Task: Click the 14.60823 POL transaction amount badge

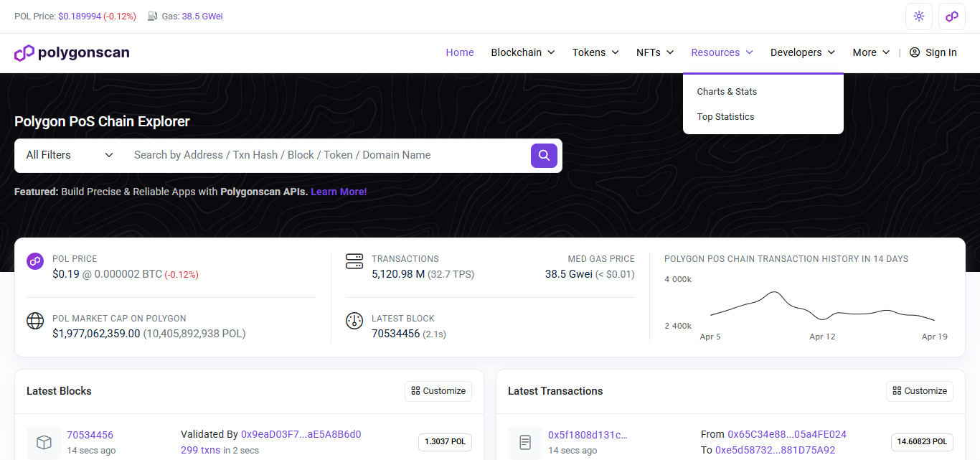Action: click(922, 442)
